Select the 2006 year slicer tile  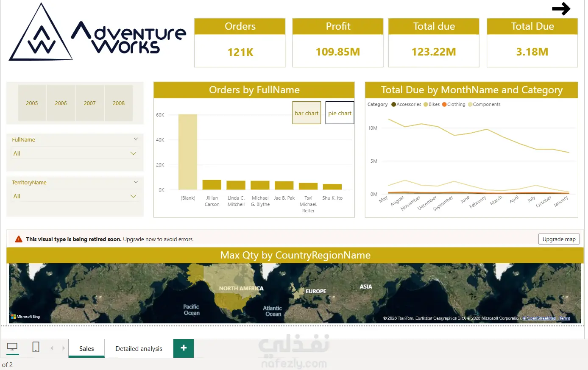(61, 103)
